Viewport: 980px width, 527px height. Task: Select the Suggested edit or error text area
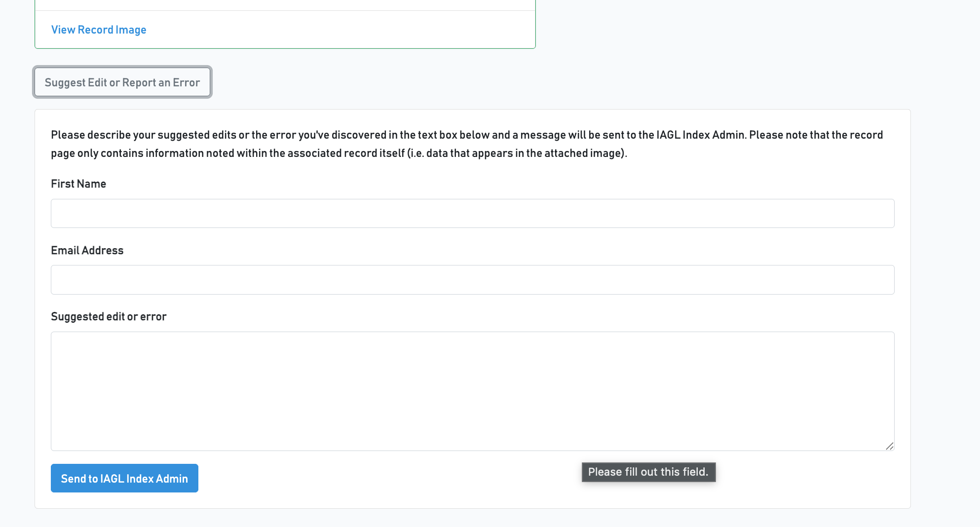(x=472, y=391)
